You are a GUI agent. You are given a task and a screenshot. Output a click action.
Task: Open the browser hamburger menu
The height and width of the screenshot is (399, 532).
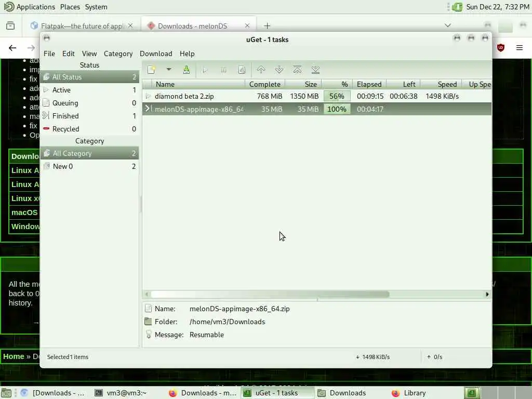point(520,48)
